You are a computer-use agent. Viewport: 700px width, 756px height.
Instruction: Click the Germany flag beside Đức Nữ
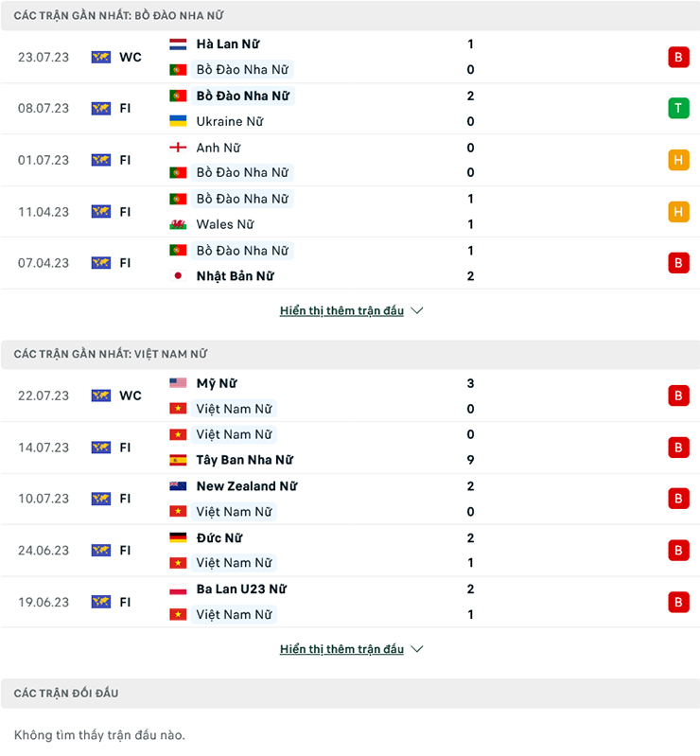178,537
